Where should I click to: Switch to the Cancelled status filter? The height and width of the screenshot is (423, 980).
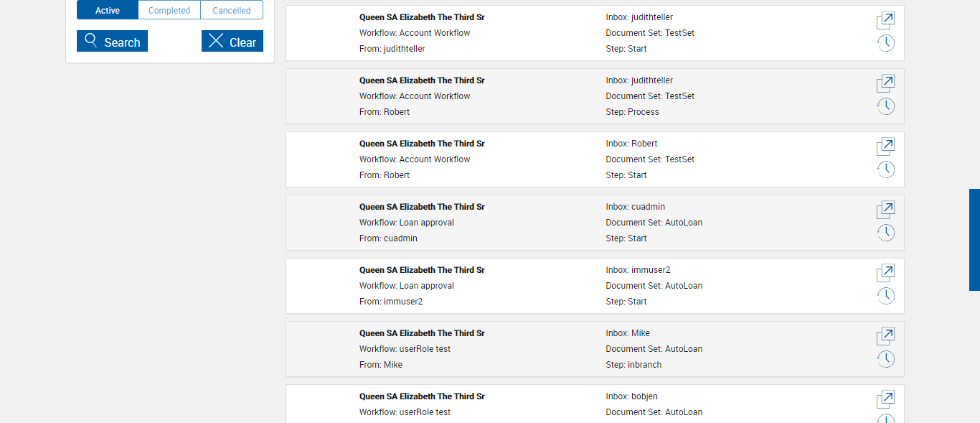(x=232, y=10)
